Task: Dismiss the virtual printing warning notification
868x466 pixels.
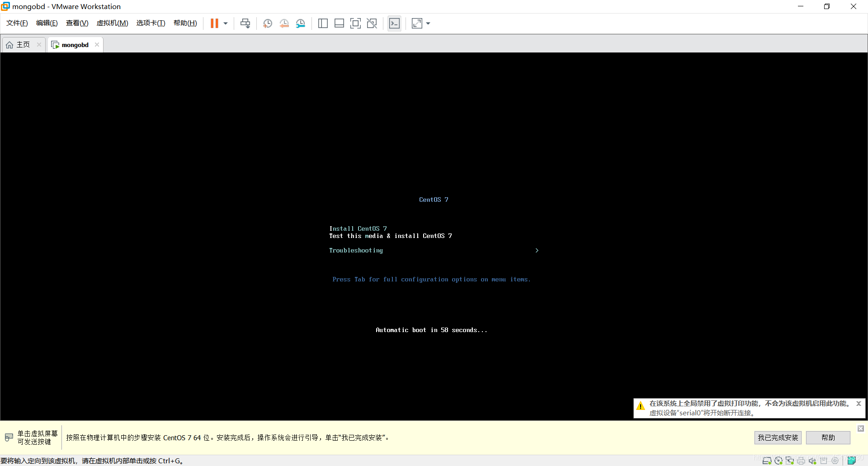Action: click(859, 403)
